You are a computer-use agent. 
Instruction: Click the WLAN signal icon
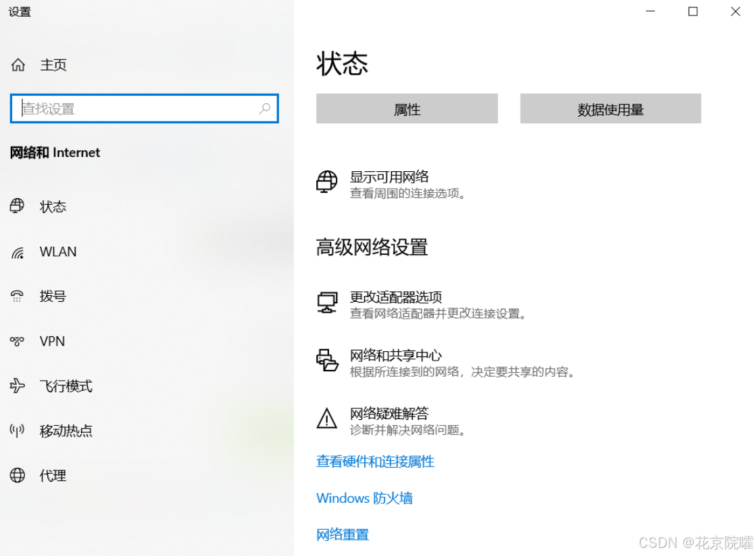tap(18, 252)
